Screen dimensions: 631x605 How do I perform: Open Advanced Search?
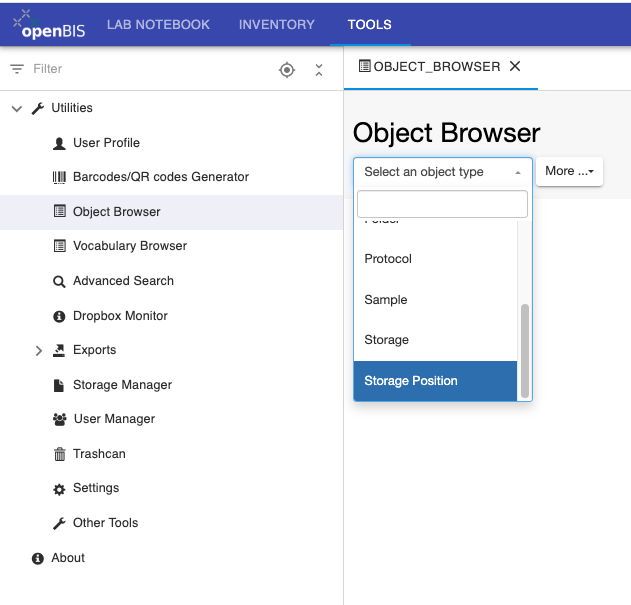(x=123, y=281)
